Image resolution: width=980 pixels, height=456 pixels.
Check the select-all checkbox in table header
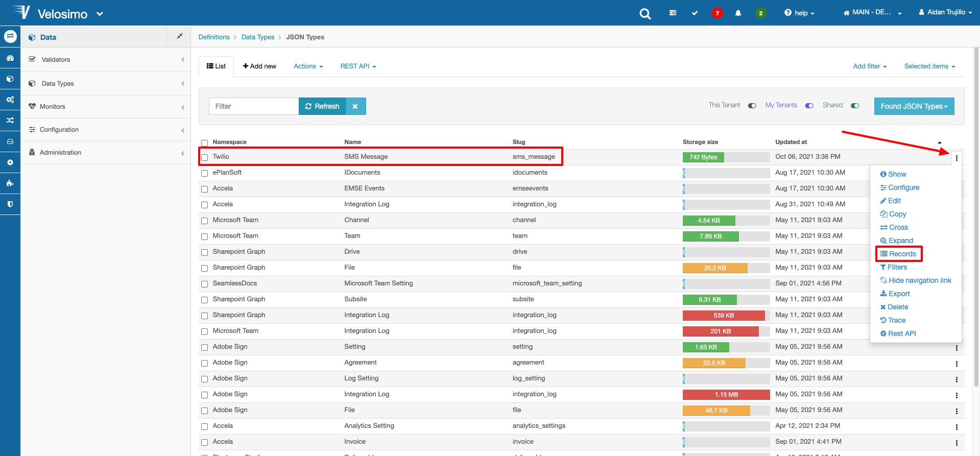point(204,143)
